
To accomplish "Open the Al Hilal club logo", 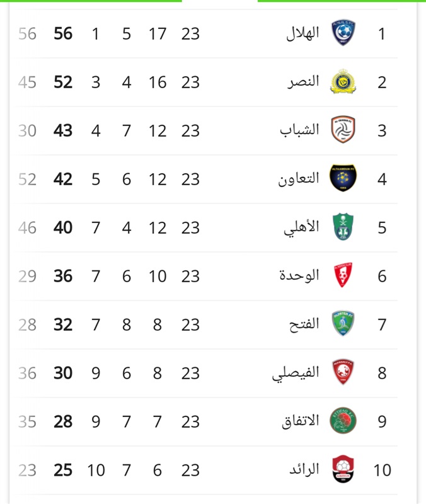I will [x=343, y=33].
